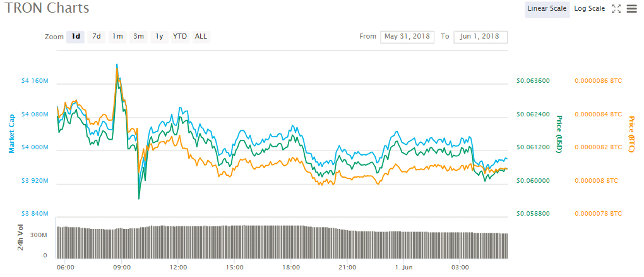Click the 24h Vol axis label
This screenshot has width=644, height=277.
pos(21,238)
